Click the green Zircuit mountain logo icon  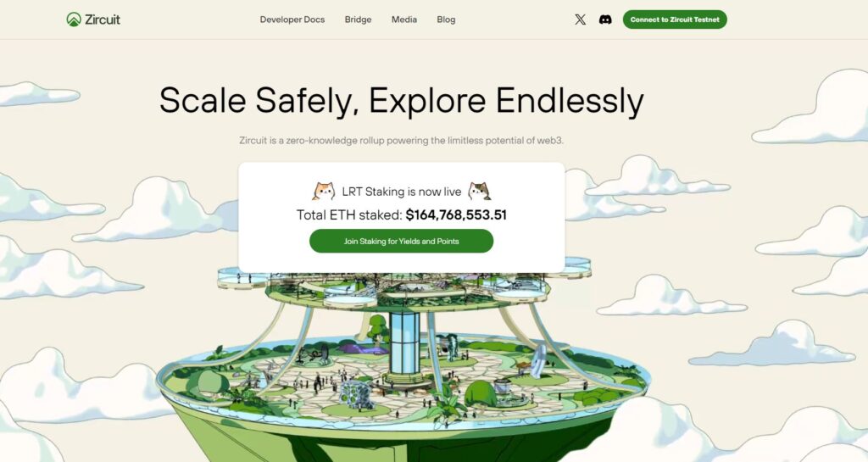74,19
